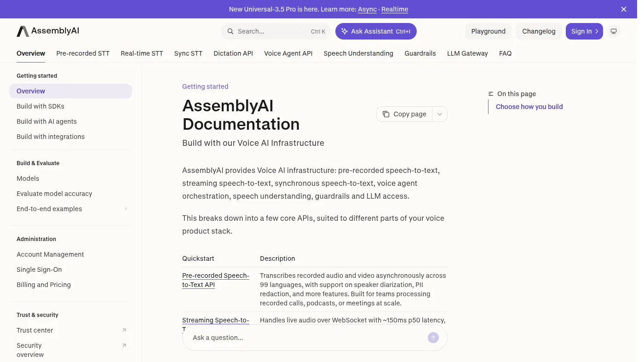Open the Sync STT tab
This screenshot has width=644, height=362.
(x=188, y=53)
